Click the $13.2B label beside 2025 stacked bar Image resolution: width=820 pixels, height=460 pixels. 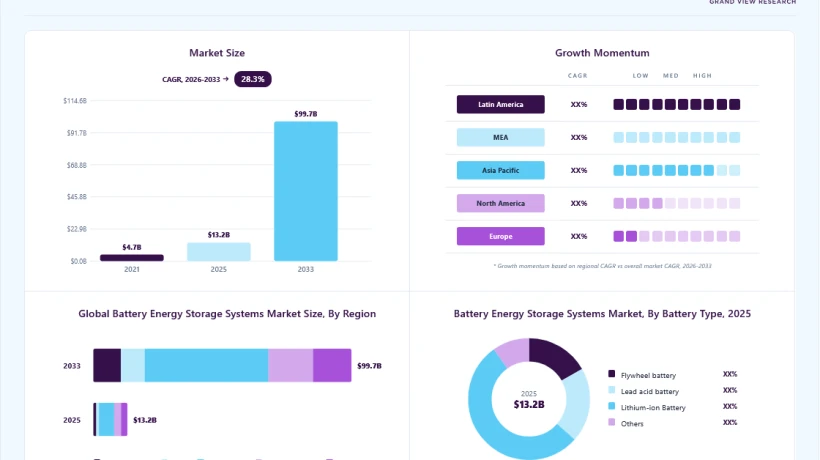[145, 420]
